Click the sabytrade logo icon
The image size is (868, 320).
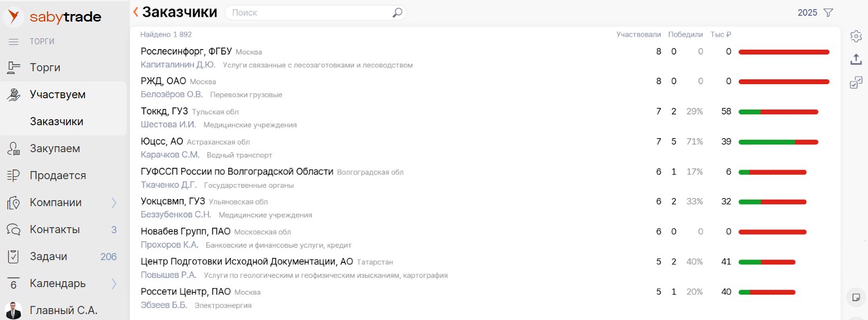13,17
